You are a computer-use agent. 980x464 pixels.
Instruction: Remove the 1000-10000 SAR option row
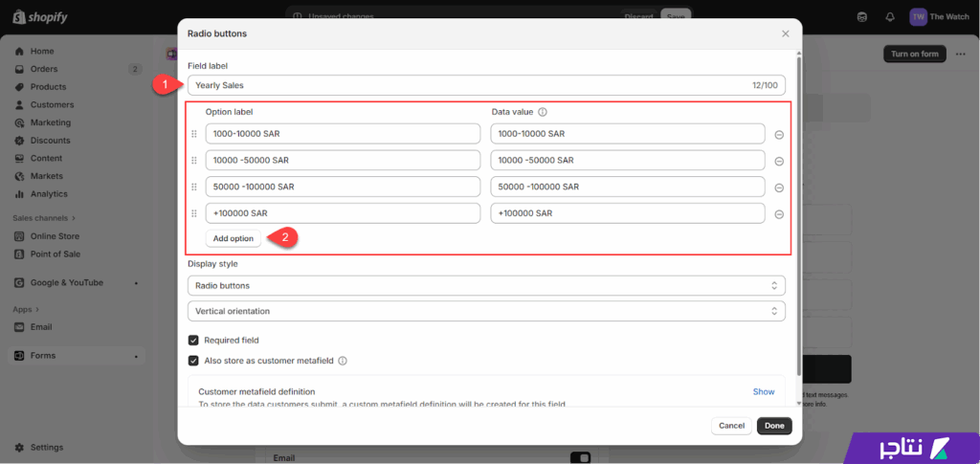point(779,135)
